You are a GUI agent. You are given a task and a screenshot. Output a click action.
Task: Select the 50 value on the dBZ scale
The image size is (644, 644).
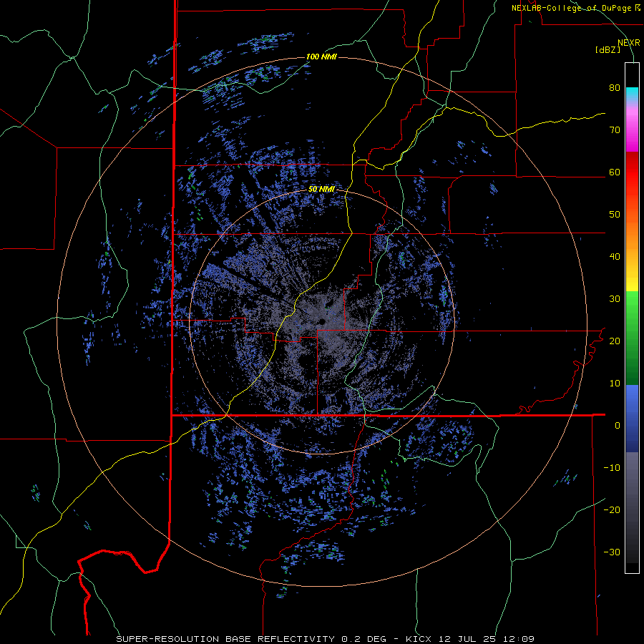click(615, 215)
